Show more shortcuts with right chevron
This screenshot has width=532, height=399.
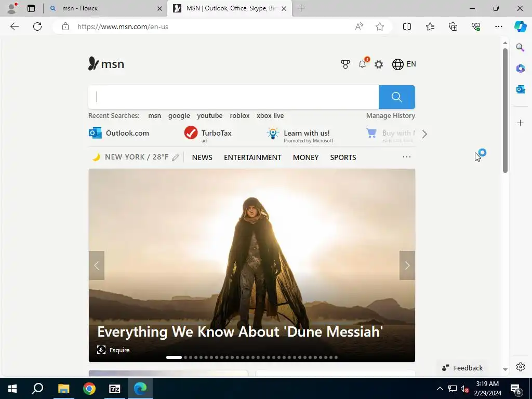(424, 134)
